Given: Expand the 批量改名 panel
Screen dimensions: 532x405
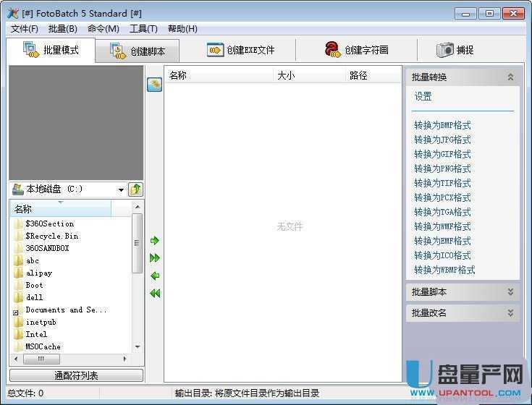Looking at the screenshot, I should pyautogui.click(x=510, y=313).
